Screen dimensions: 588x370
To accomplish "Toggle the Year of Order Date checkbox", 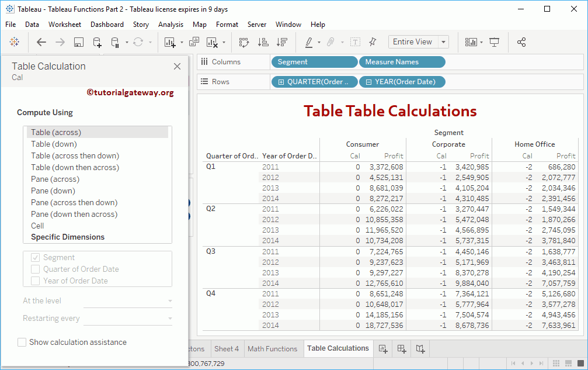I will pos(36,281).
